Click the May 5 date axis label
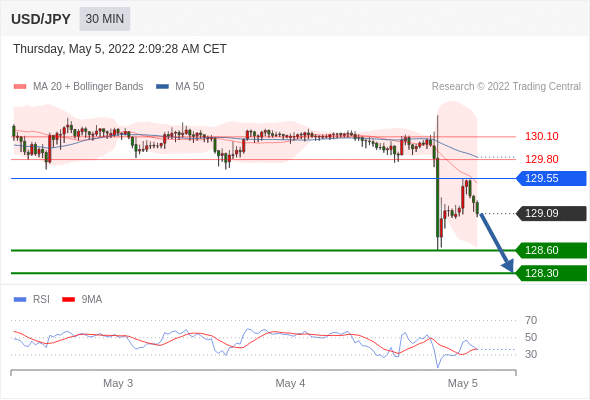Image resolution: width=590 pixels, height=400 pixels. coord(462,383)
